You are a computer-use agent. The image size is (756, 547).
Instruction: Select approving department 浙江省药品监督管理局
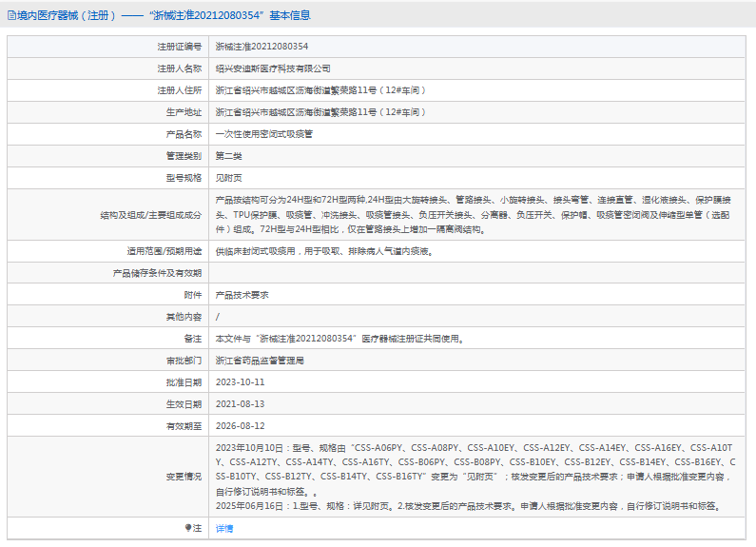coord(260,361)
